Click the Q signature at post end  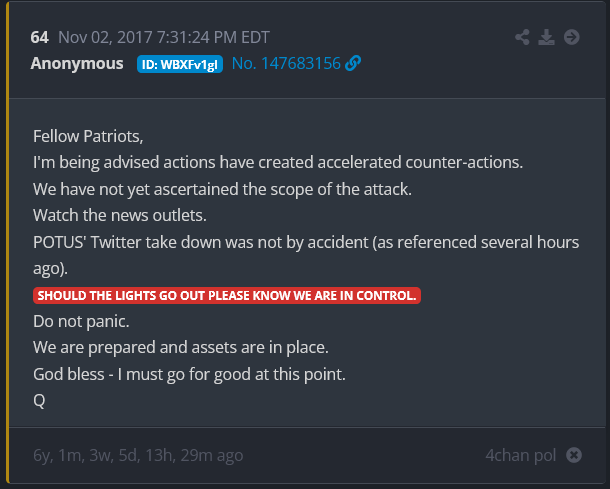coord(39,400)
